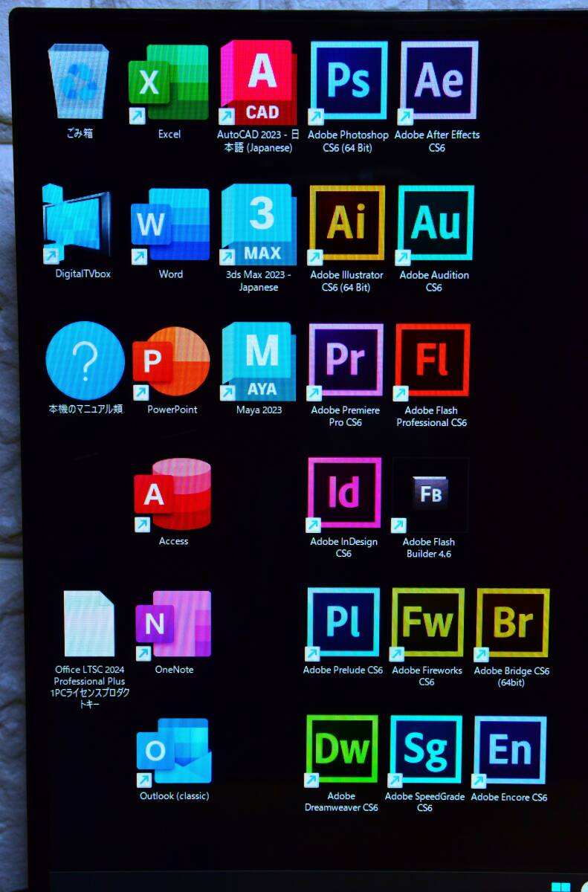Launch Adobe SpeedGrade CS6 shortcut
Viewport: 588px width, 892px height.
426,751
